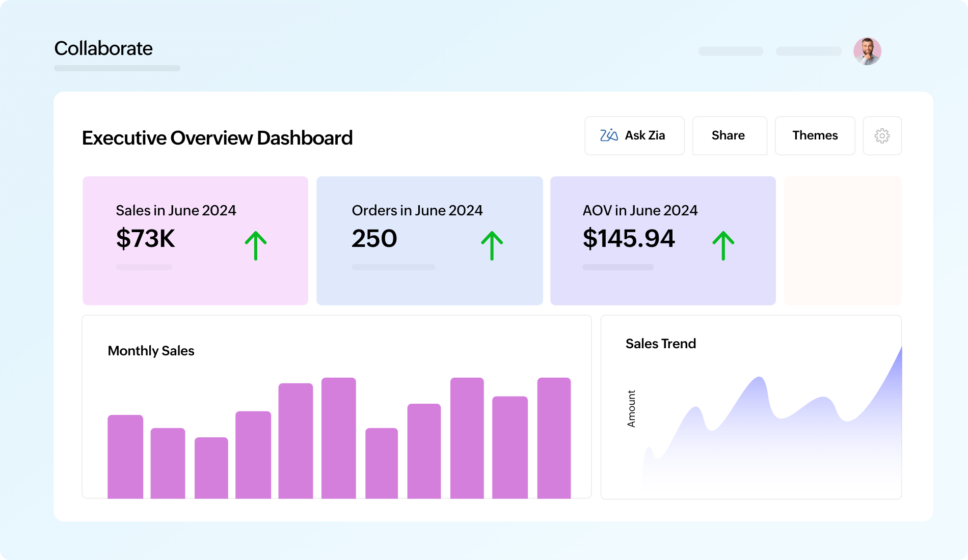
Task: Click the Zia logo icon
Action: point(609,135)
